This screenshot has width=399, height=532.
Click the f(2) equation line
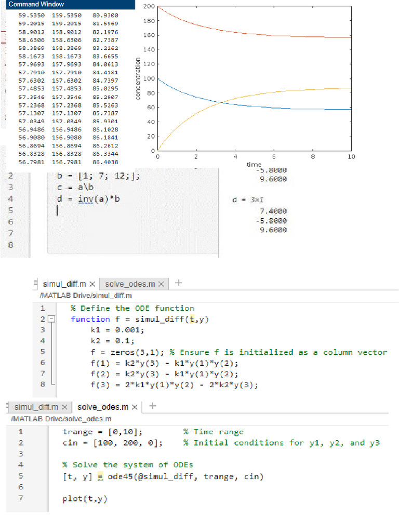164,374
